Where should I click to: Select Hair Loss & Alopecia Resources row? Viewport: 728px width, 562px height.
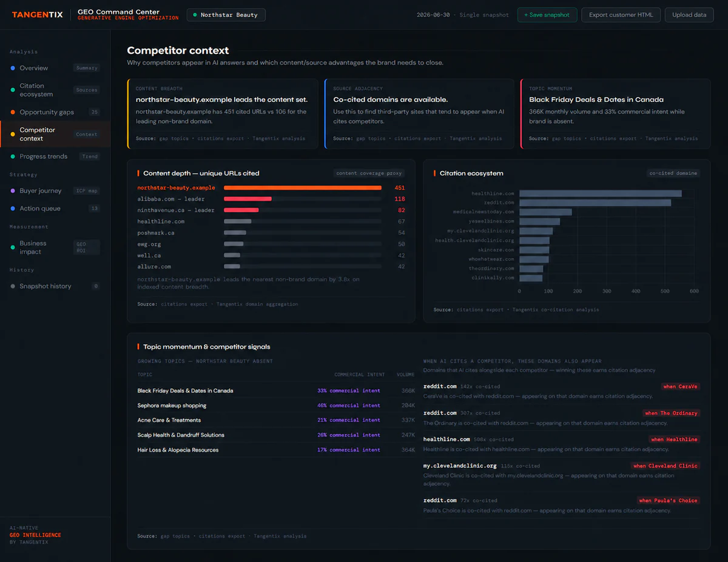coord(276,450)
